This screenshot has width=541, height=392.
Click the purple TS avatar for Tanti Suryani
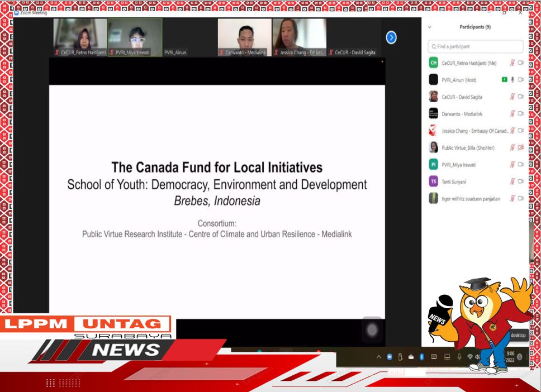point(433,181)
